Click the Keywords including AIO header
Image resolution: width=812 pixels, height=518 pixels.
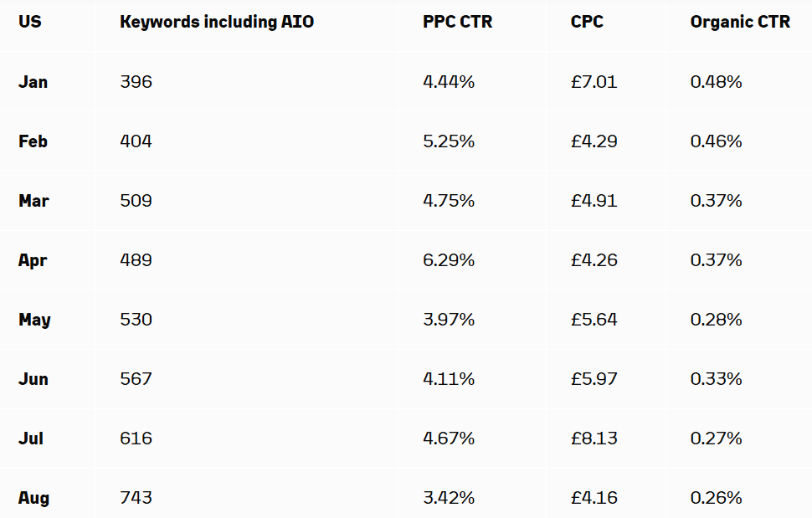click(217, 23)
